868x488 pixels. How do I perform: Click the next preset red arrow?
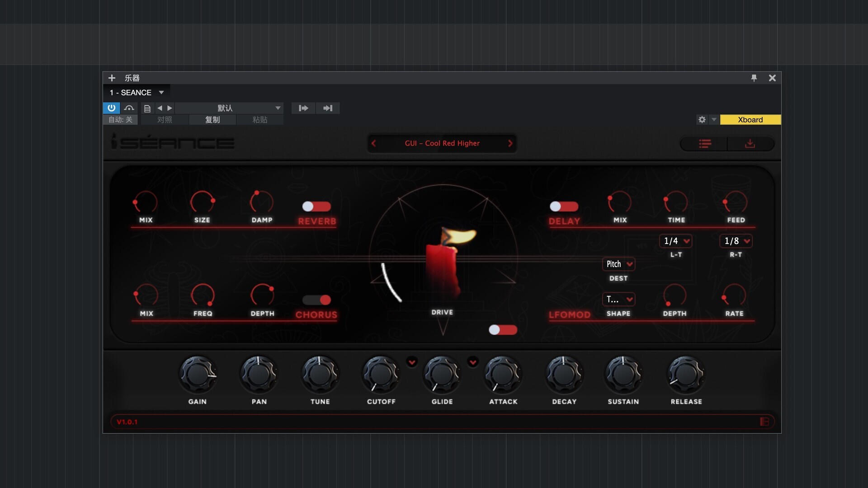(510, 143)
